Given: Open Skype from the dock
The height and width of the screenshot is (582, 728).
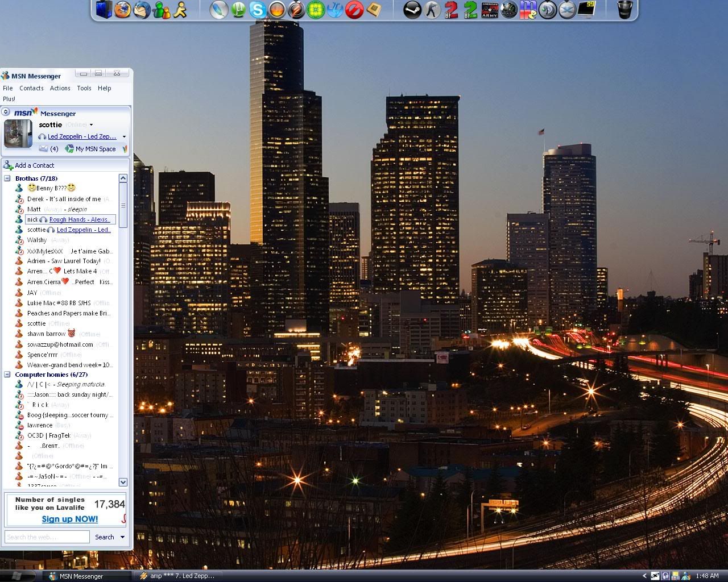Looking at the screenshot, I should coord(258,10).
